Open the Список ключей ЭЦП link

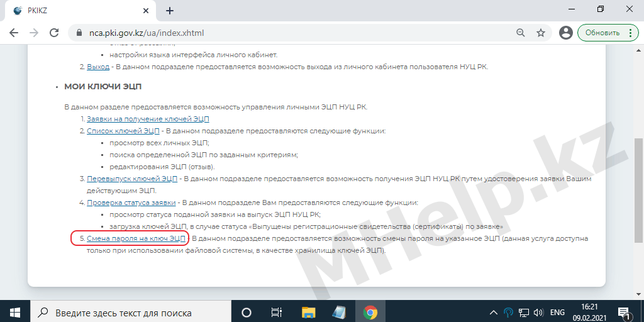pyautogui.click(x=123, y=131)
